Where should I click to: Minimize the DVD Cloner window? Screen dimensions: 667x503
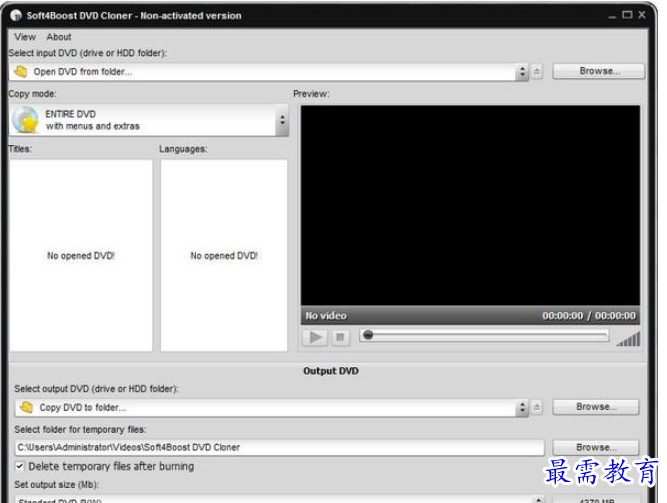point(612,16)
